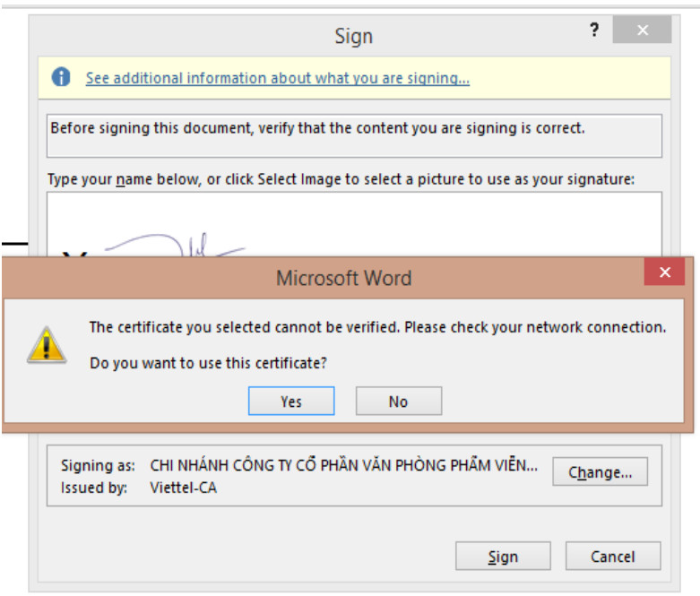Decline the certificate by choosing No
700x596 pixels.
pyautogui.click(x=399, y=401)
